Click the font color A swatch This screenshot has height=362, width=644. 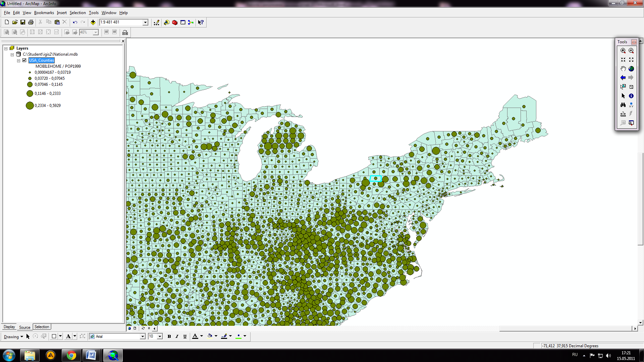195,337
